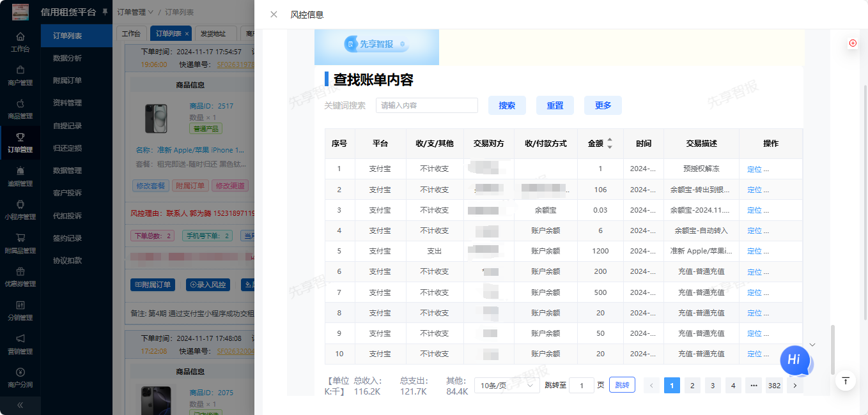Viewport: 868px width, 415px height.
Task: Go to page 3
Action: pos(713,385)
